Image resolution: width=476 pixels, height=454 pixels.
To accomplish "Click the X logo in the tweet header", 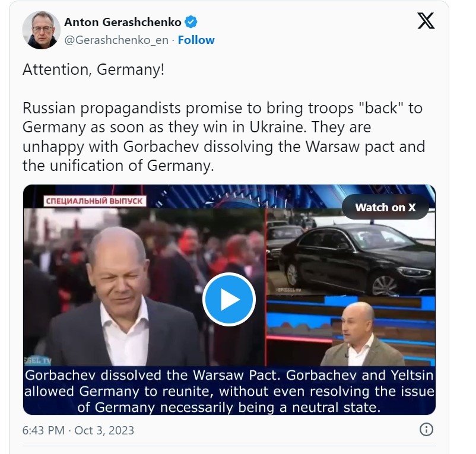I will [x=426, y=21].
